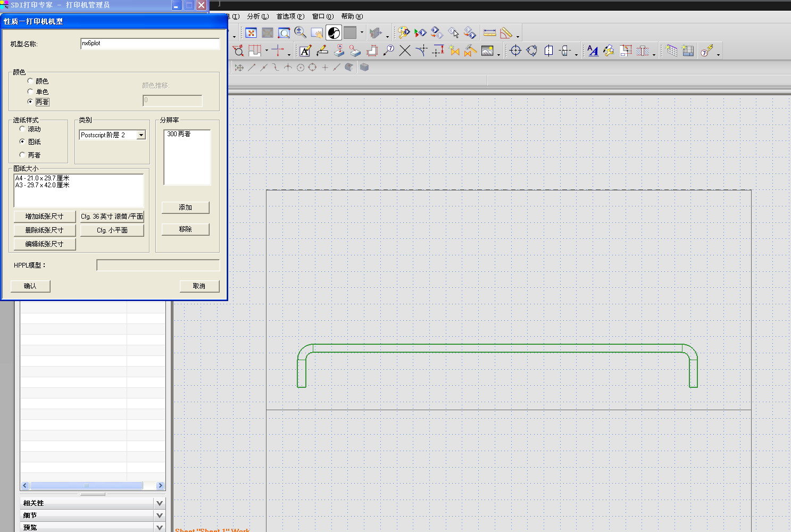This screenshot has height=532, width=791.
Task: Click the 删除纸张尺寸 button
Action: point(45,230)
